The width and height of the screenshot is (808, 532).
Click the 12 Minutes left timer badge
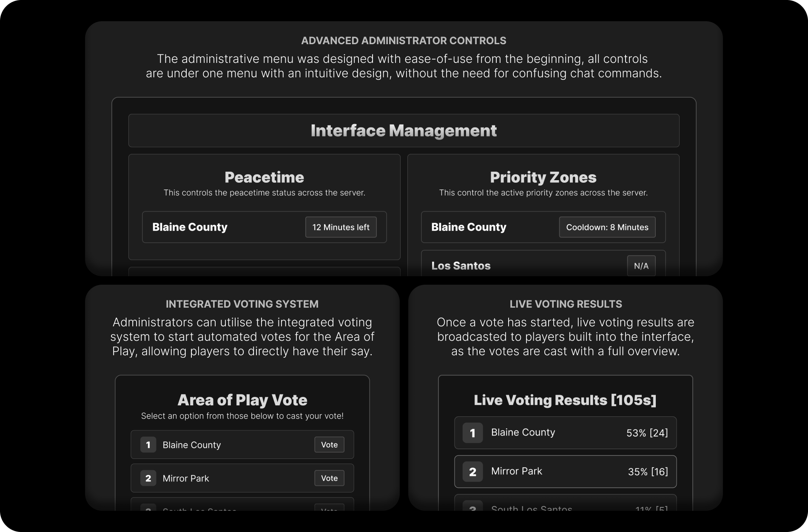coord(341,227)
